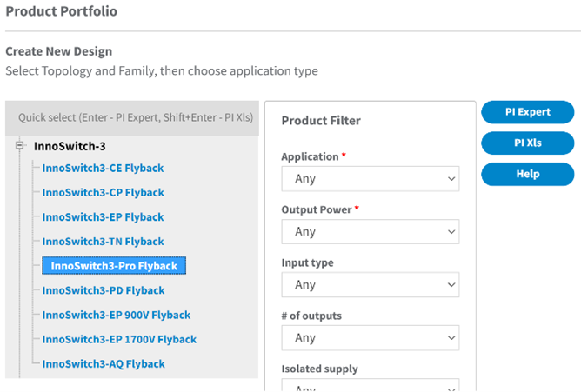Screen dimensions: 581x392
Task: Open Help button
Action: (x=528, y=174)
